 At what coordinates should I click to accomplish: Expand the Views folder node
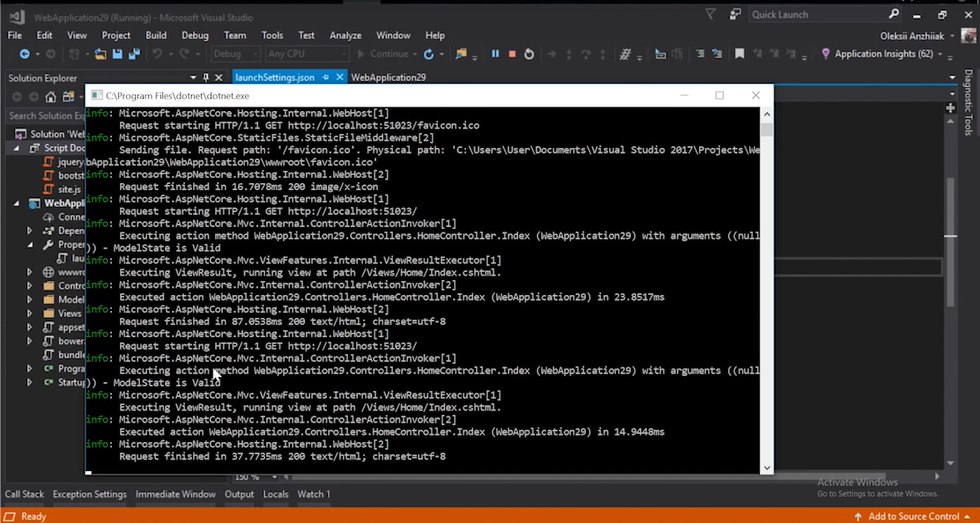click(x=29, y=313)
